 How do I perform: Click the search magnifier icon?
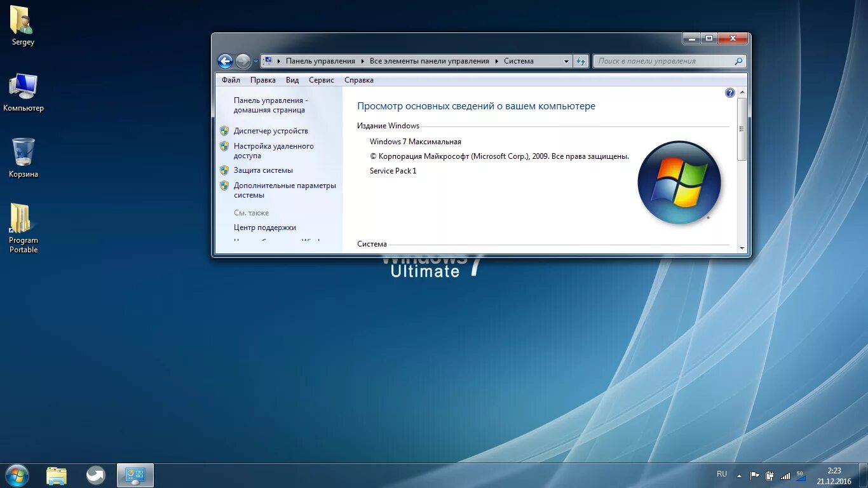point(738,62)
